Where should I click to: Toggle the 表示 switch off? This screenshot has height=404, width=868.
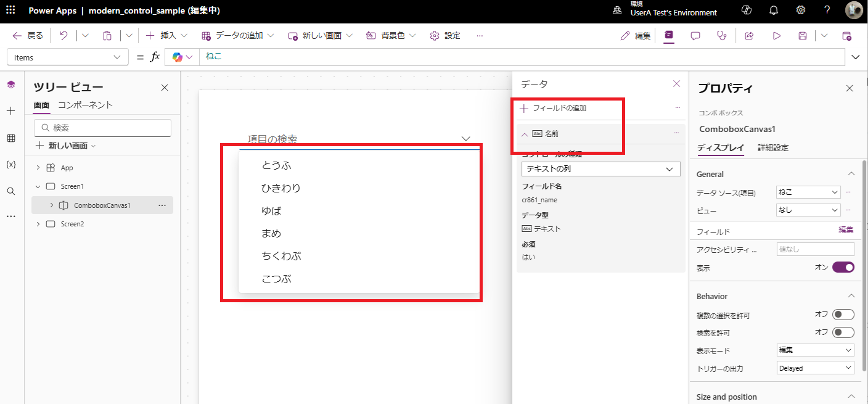(843, 267)
